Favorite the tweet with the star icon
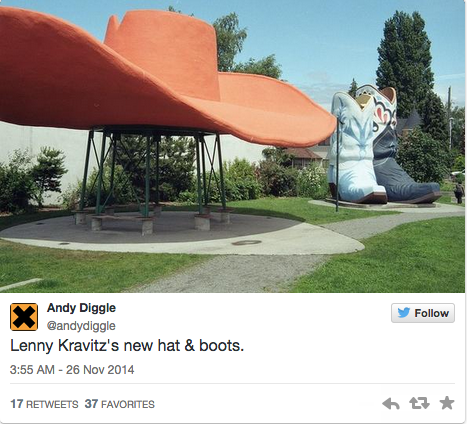 tap(447, 403)
